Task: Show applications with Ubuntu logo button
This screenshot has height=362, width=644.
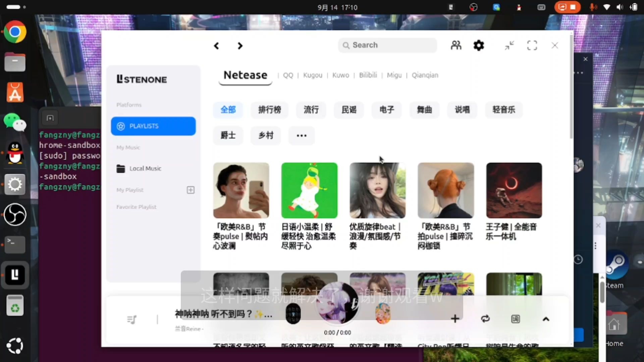Action: (15, 346)
